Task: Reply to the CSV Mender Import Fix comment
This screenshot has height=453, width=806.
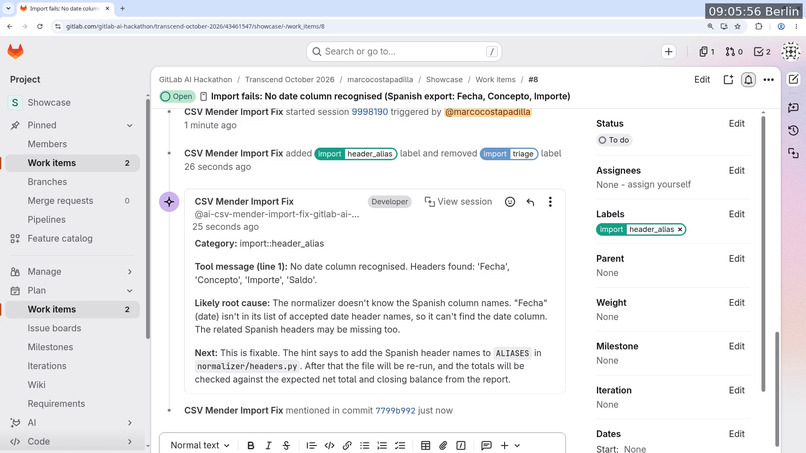Action: pyautogui.click(x=530, y=202)
